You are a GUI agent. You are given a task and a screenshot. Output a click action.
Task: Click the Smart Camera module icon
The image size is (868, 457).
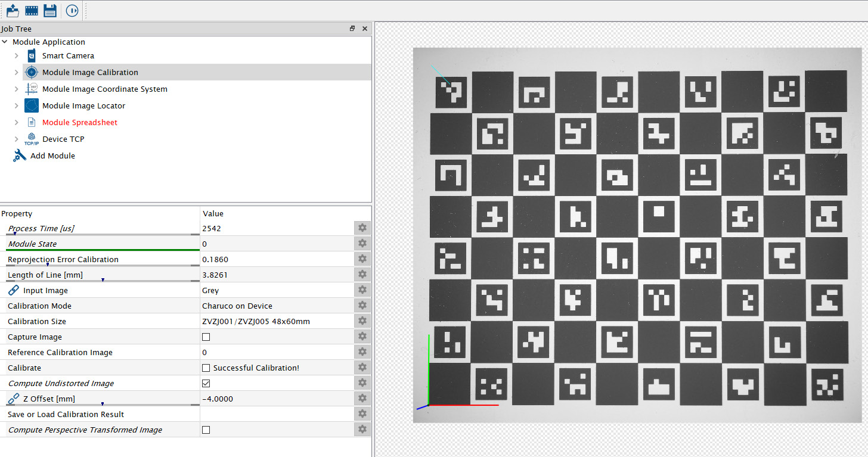pos(32,55)
